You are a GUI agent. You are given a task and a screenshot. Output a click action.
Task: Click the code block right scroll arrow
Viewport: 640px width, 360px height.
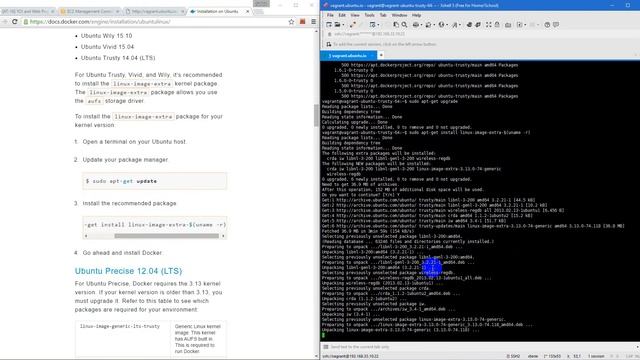coord(223,236)
